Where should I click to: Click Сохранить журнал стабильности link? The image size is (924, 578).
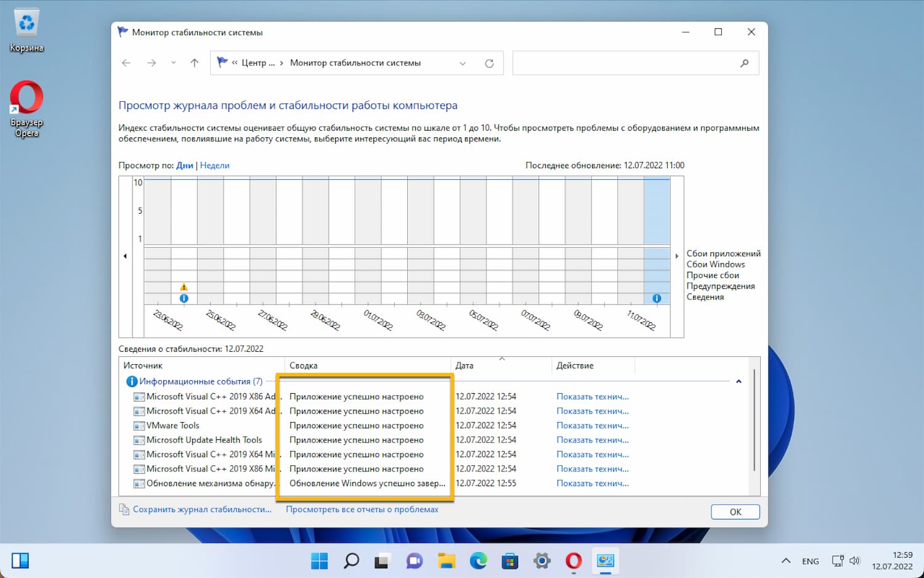coord(202,510)
